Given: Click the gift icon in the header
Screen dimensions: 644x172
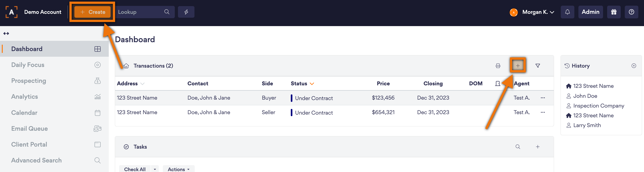Looking at the screenshot, I should click(x=613, y=12).
